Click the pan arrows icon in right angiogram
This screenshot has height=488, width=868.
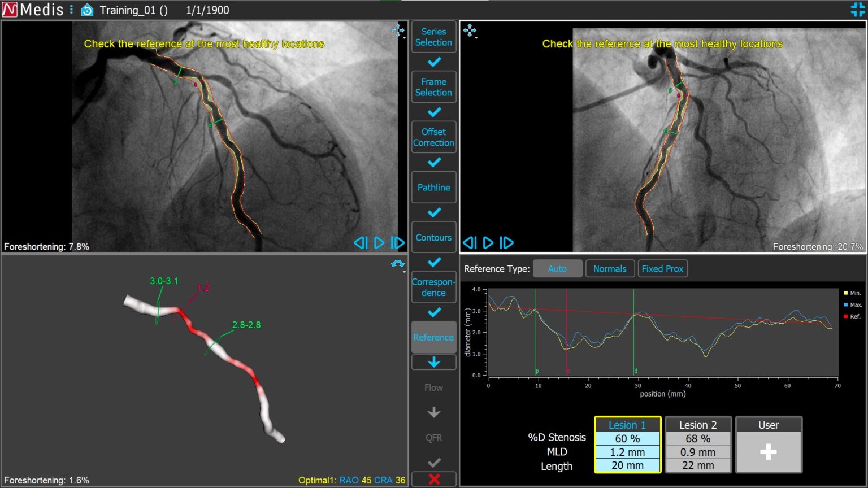pos(470,30)
